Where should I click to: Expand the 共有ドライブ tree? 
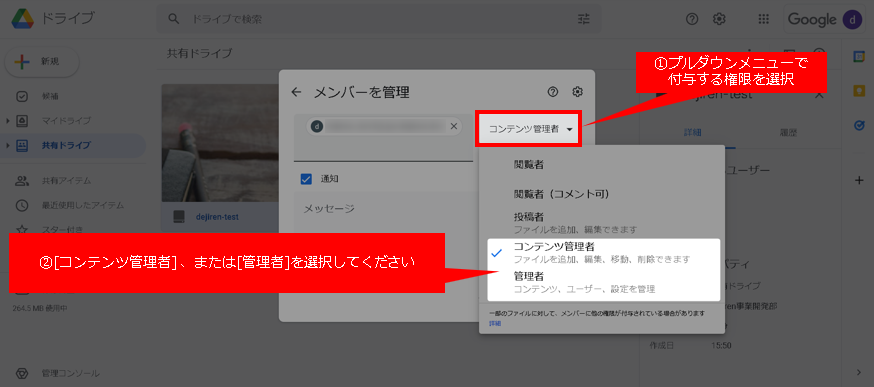point(8,146)
